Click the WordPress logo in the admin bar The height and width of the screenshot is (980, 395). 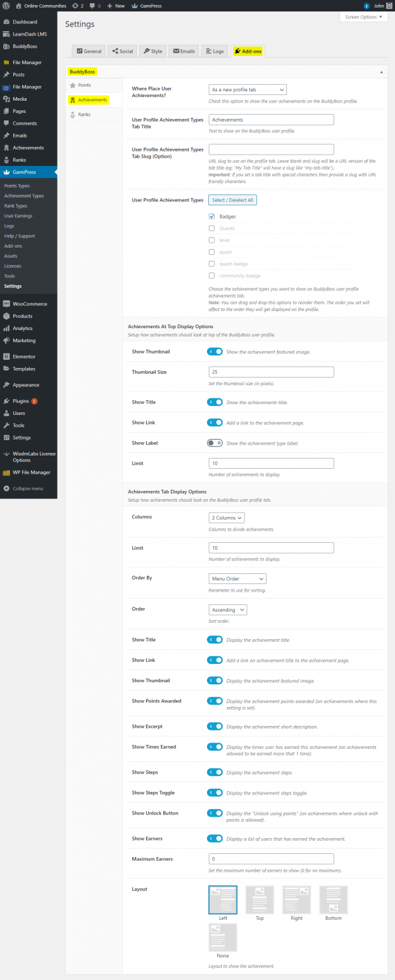point(6,6)
